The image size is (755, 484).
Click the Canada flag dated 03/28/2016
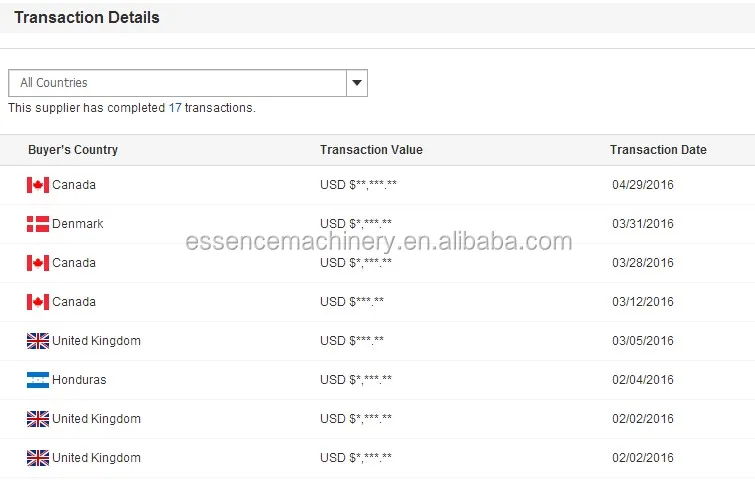click(x=38, y=263)
